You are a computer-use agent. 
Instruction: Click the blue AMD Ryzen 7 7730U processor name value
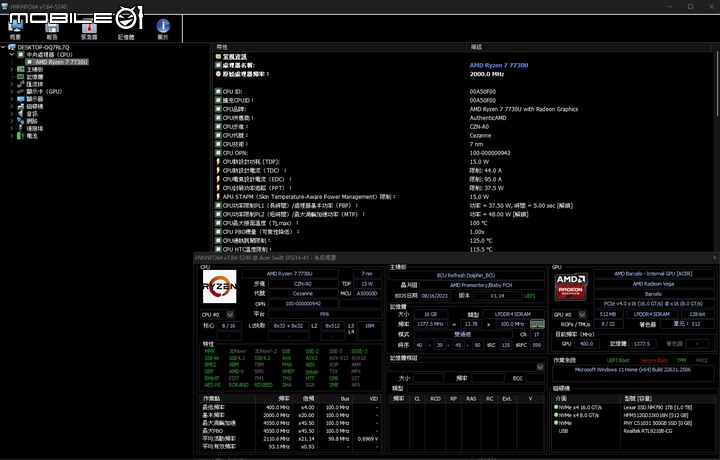pos(499,65)
